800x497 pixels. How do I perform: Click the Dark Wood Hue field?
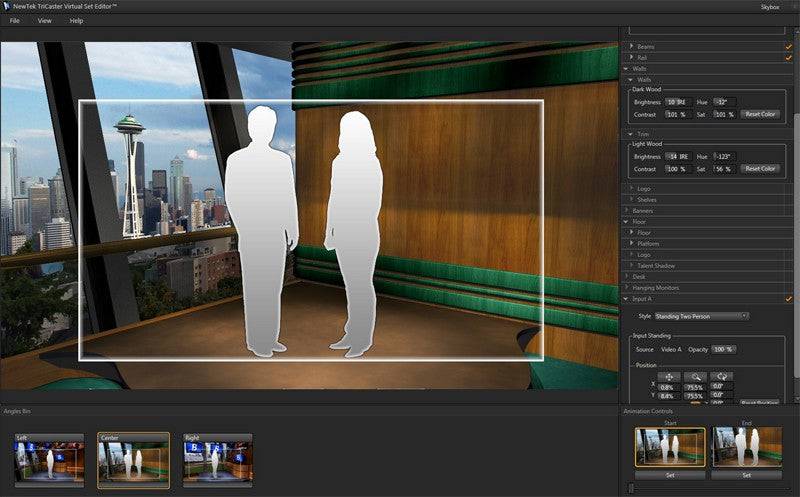pyautogui.click(x=723, y=102)
